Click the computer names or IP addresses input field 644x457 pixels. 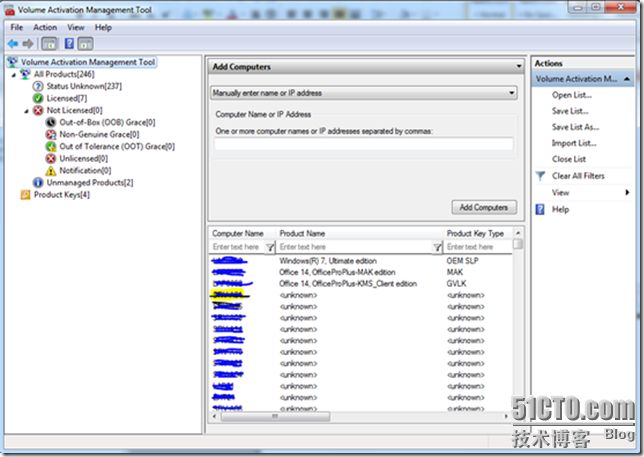[363, 144]
